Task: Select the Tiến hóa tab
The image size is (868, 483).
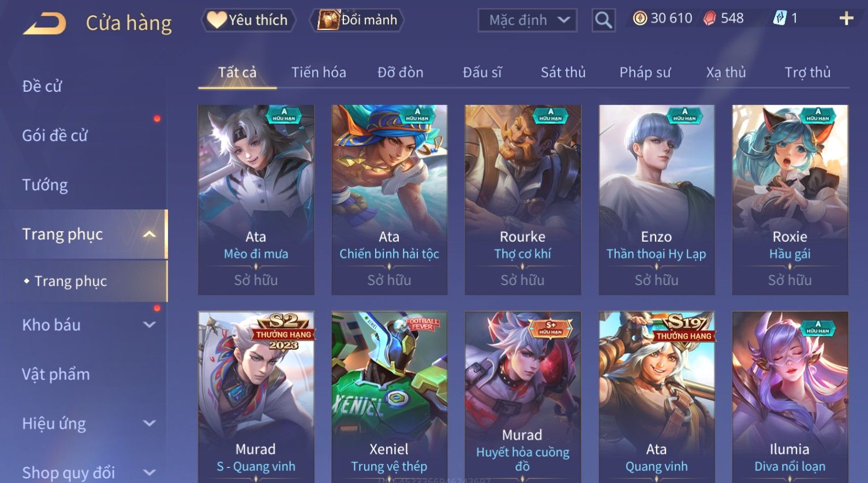Action: tap(319, 72)
